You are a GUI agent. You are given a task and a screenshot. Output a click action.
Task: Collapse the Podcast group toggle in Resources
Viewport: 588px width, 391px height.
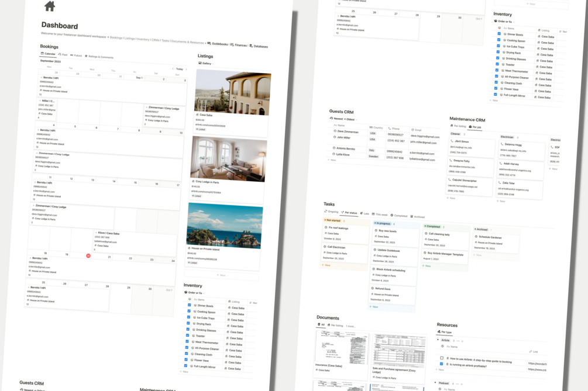coord(435,383)
